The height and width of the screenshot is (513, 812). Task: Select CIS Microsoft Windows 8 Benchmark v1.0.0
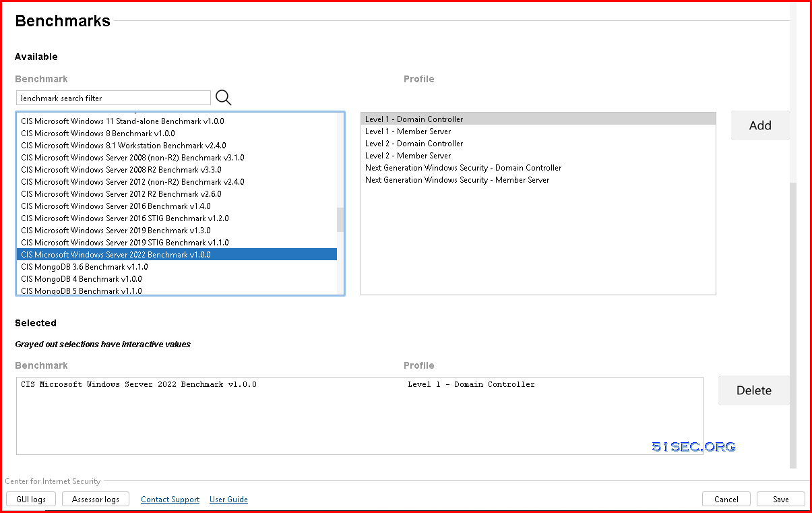click(177, 133)
